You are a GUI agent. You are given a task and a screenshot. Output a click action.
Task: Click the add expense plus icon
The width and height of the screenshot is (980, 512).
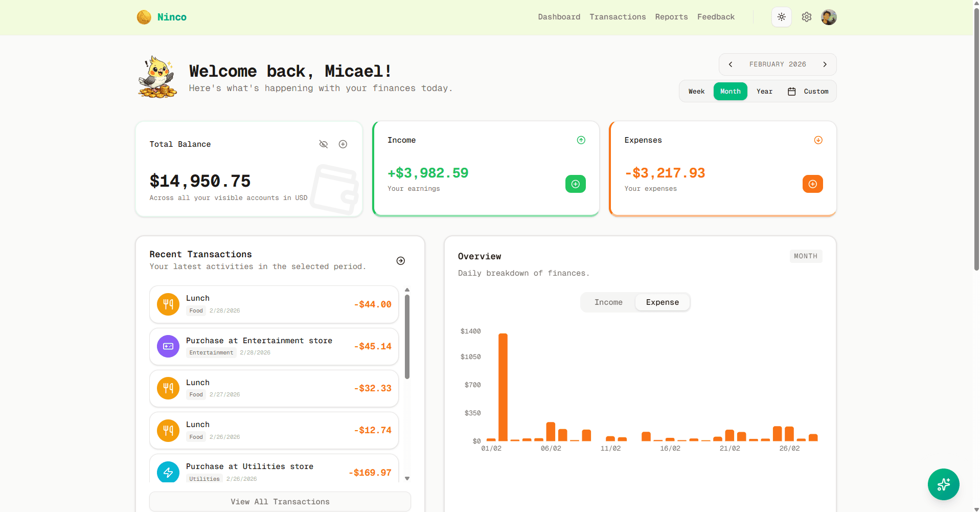[x=812, y=184]
